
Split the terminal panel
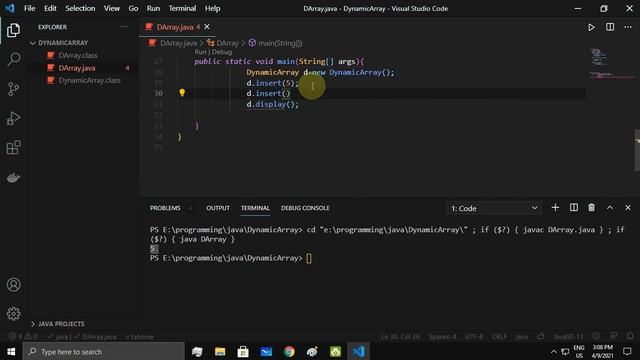pyautogui.click(x=573, y=208)
